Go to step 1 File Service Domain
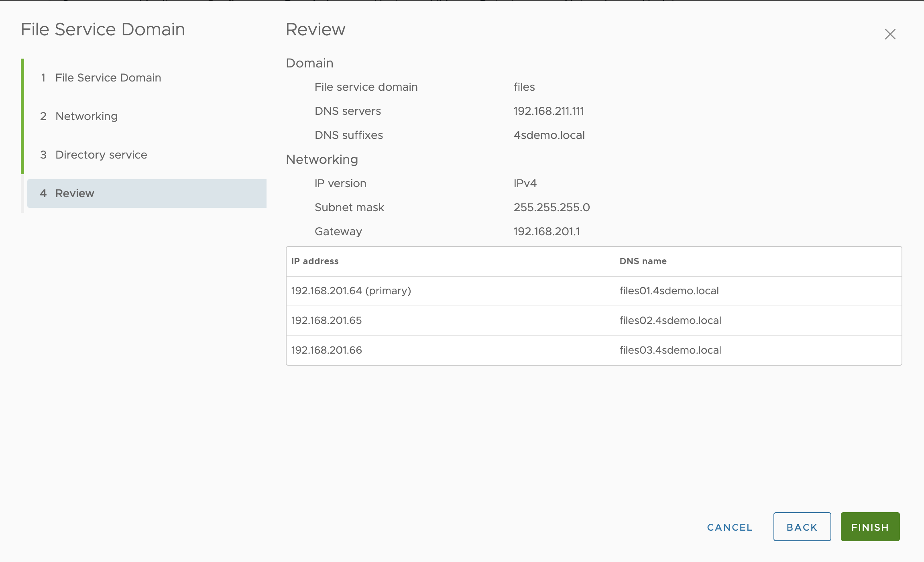The height and width of the screenshot is (562, 924). 108,77
